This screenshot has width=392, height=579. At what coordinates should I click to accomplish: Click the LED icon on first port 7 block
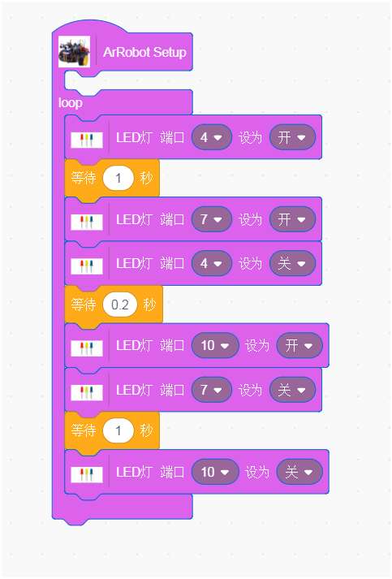coord(87,223)
